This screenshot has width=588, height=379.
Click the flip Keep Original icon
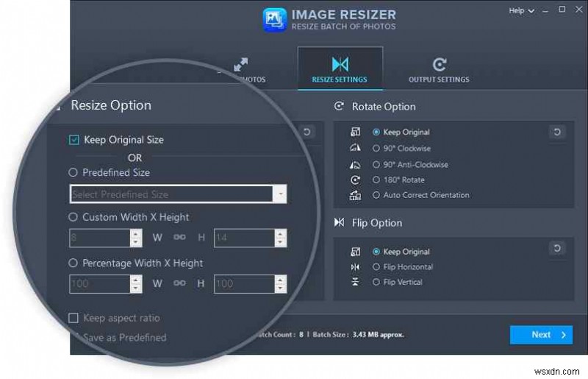[355, 252]
